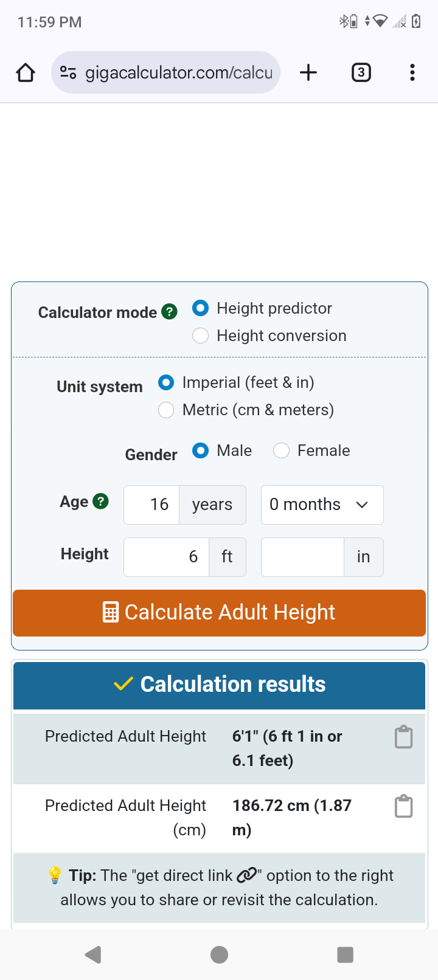Click the height inches input field
The image size is (438, 980).
click(302, 557)
